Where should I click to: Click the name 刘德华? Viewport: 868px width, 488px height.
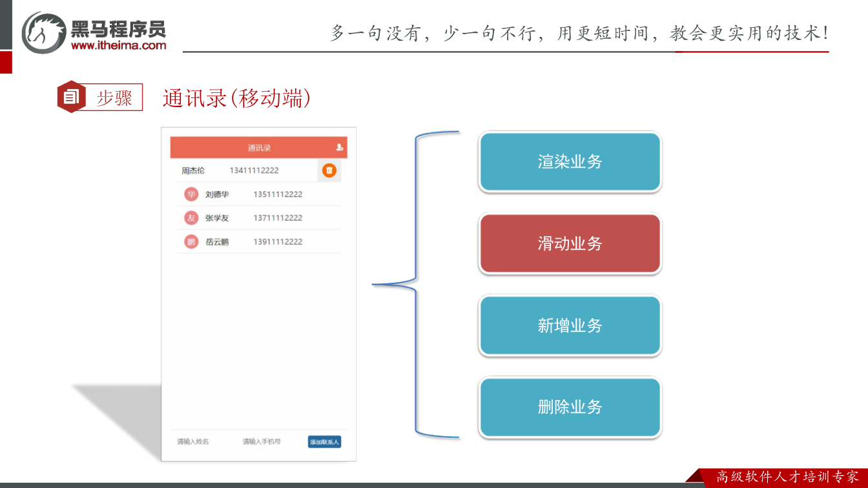(217, 194)
